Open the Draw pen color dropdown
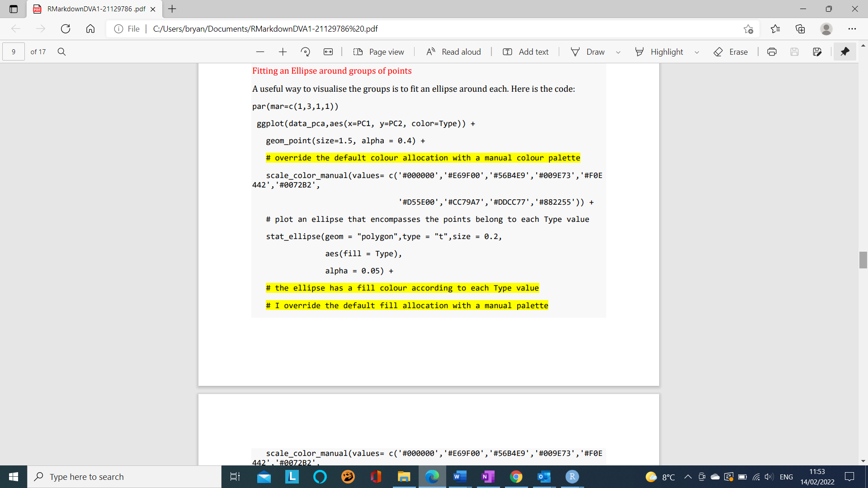This screenshot has height=488, width=868. point(618,52)
